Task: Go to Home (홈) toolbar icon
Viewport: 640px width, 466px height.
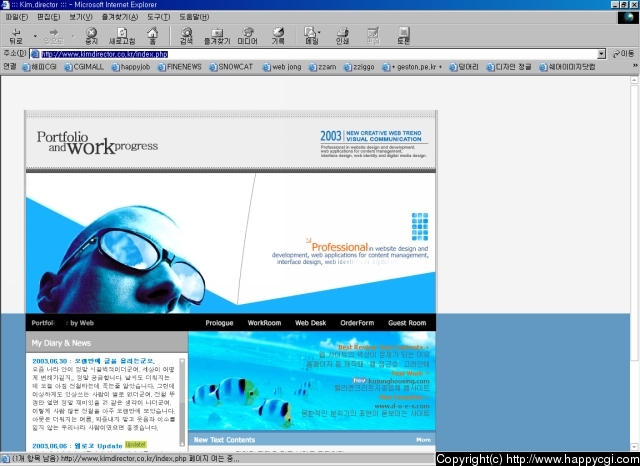Action: (153, 36)
